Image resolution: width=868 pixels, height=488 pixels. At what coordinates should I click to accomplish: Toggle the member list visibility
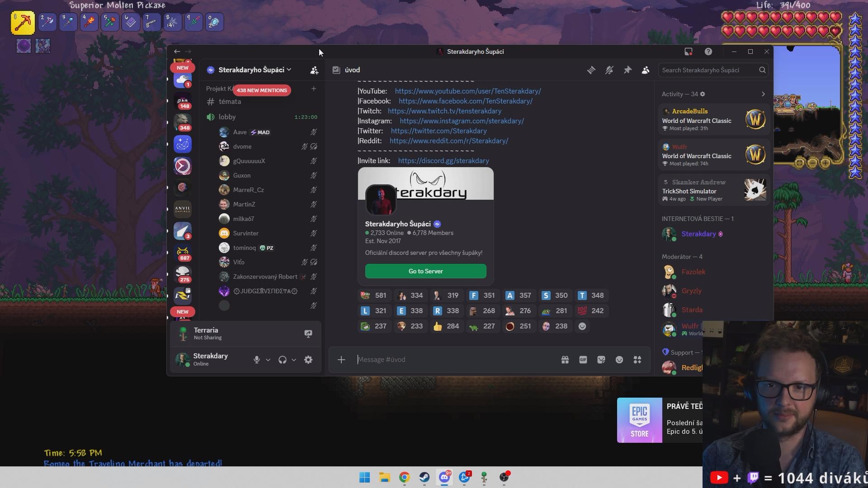(x=646, y=70)
